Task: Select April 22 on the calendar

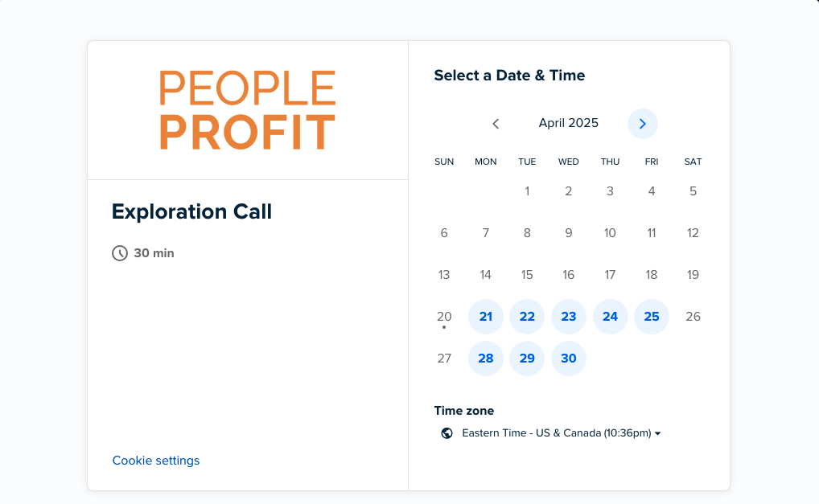Action: [x=527, y=317]
